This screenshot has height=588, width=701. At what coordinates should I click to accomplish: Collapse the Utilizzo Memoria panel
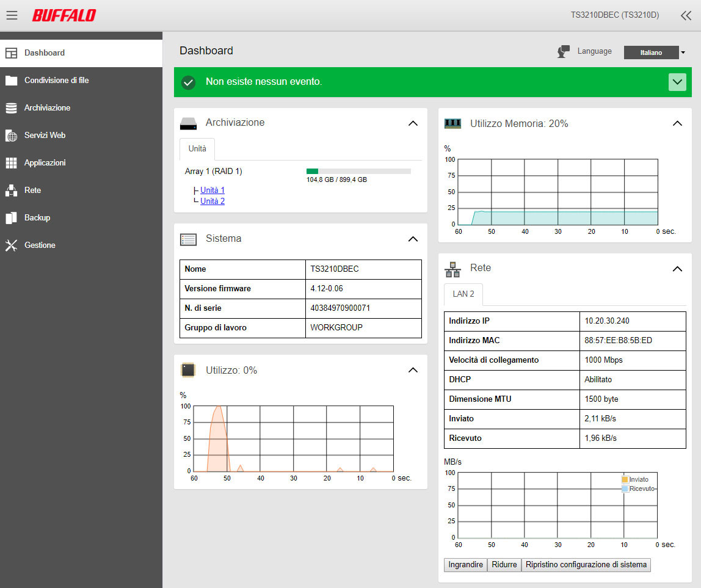point(677,123)
